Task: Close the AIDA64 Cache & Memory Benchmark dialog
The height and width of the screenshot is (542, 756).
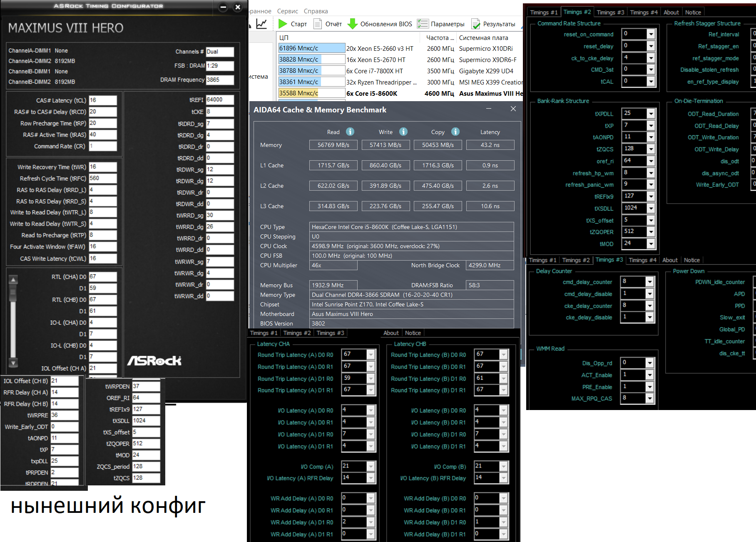Action: [513, 109]
